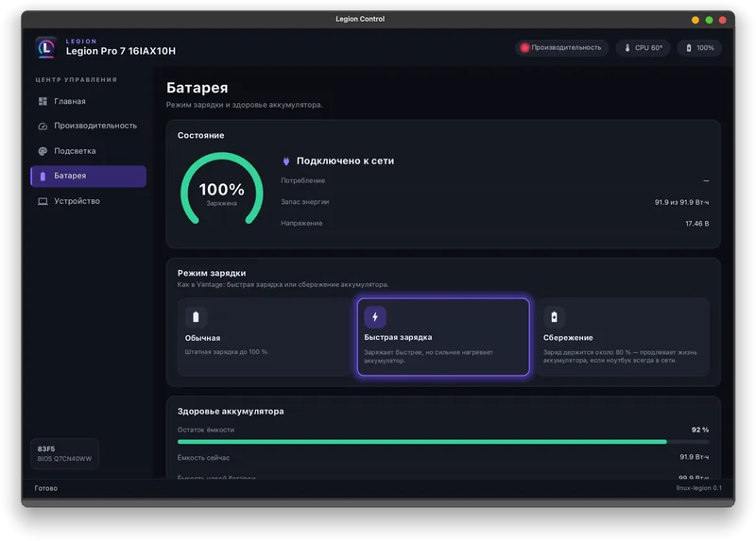Click the lightning icon on Быстрая зарядка card
756x541 pixels.
pyautogui.click(x=375, y=317)
